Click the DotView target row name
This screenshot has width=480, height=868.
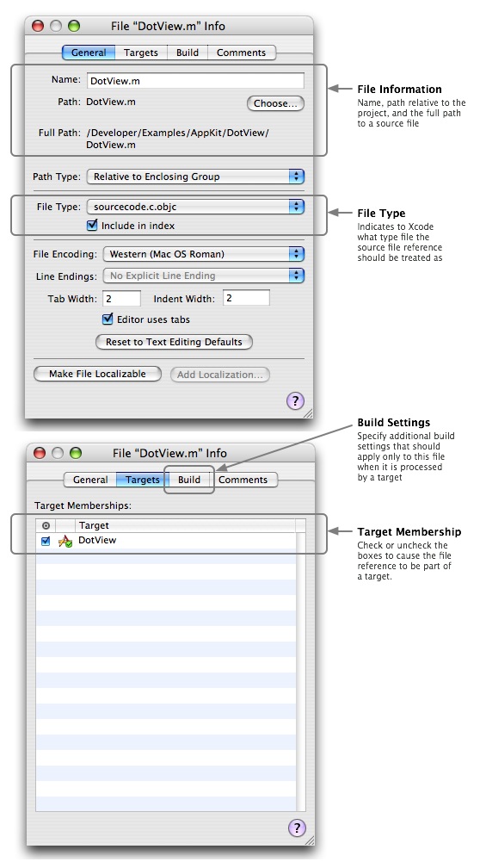point(97,540)
